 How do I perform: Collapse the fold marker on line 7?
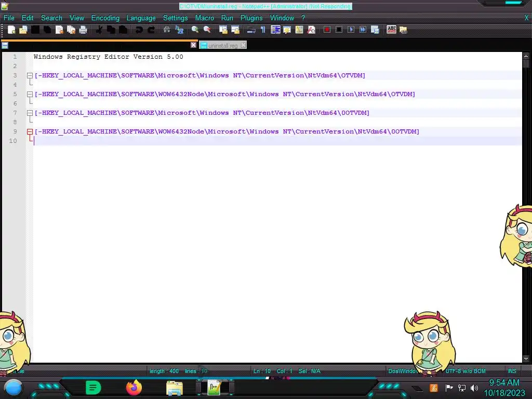(30, 113)
